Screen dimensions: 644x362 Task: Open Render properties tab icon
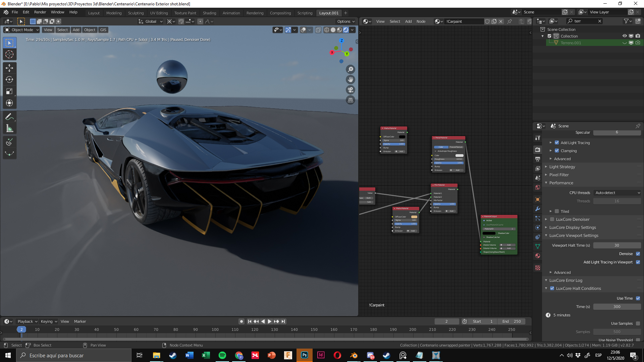click(x=538, y=150)
